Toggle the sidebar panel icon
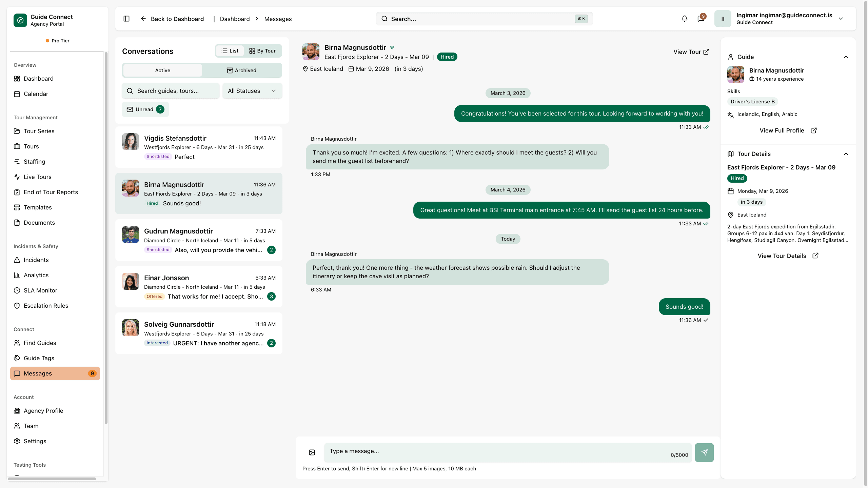The height and width of the screenshot is (488, 868). [126, 19]
